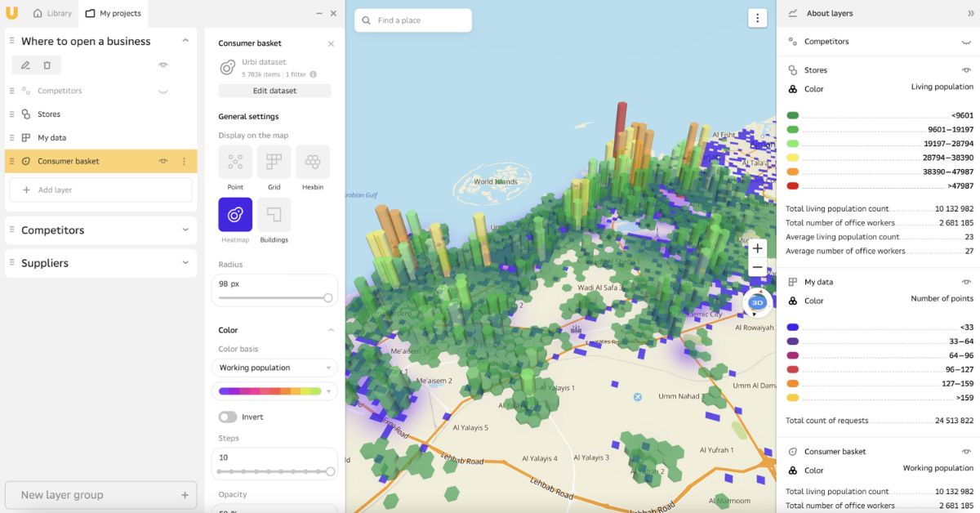Image resolution: width=980 pixels, height=513 pixels.
Task: Click the Average living population count row
Action: [880, 237]
